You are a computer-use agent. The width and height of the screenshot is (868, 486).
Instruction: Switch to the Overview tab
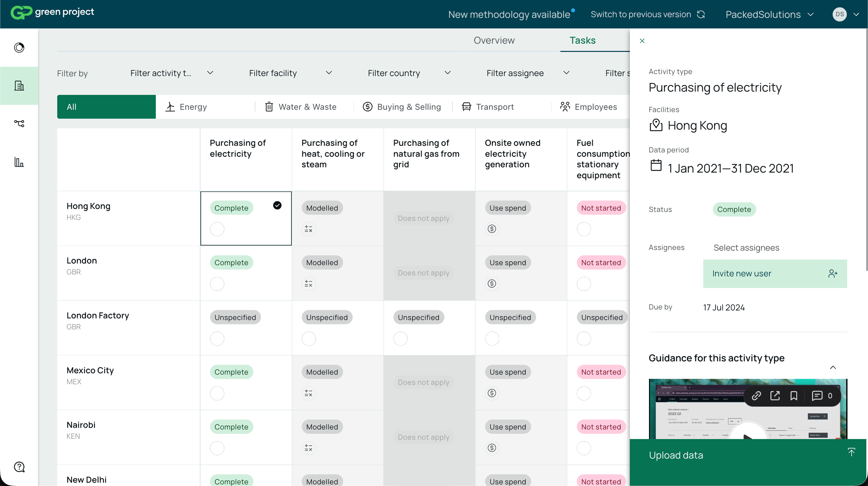pos(494,40)
